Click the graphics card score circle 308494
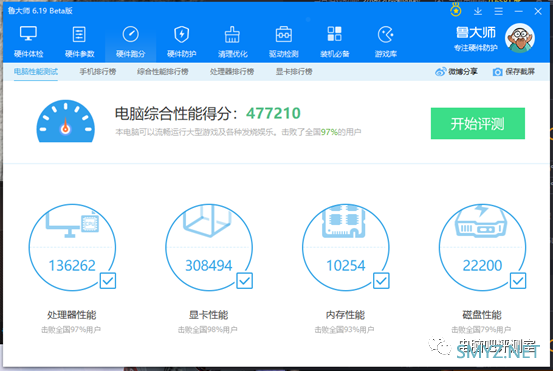The width and height of the screenshot is (553, 371). click(209, 247)
